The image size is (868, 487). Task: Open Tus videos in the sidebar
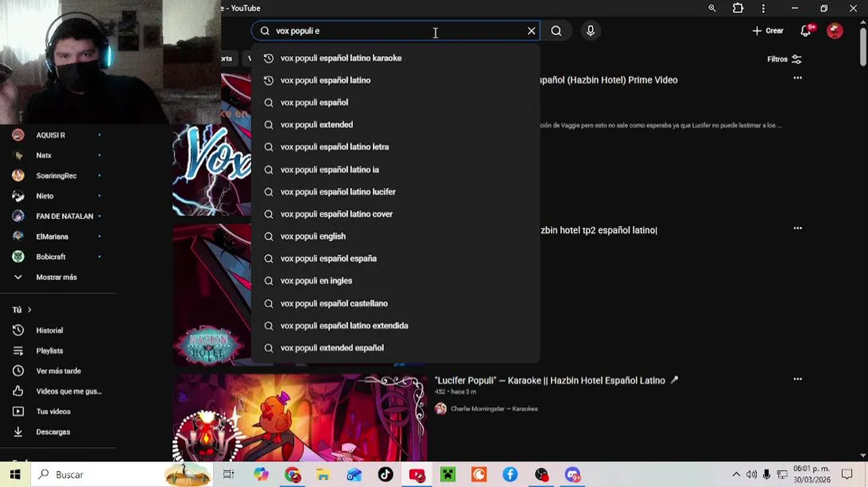[x=57, y=412]
